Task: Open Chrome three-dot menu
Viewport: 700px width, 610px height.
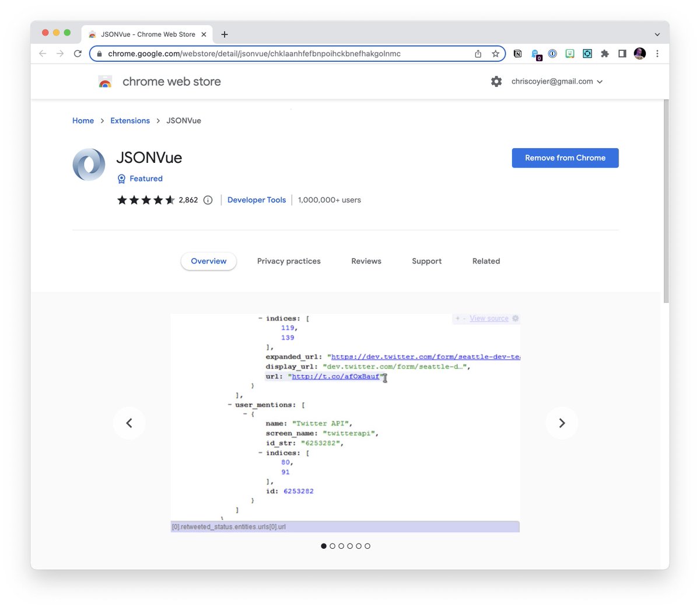Action: click(657, 54)
